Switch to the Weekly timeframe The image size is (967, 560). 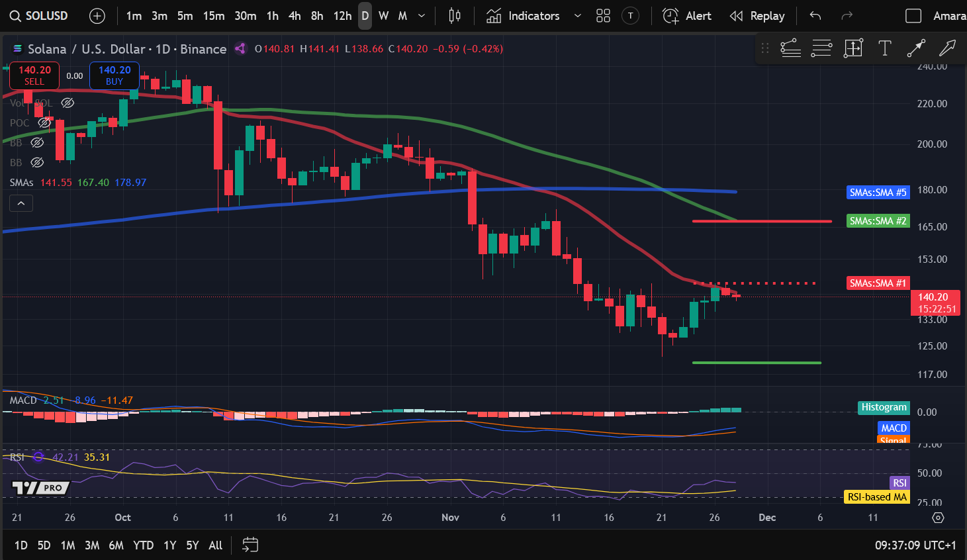point(383,15)
